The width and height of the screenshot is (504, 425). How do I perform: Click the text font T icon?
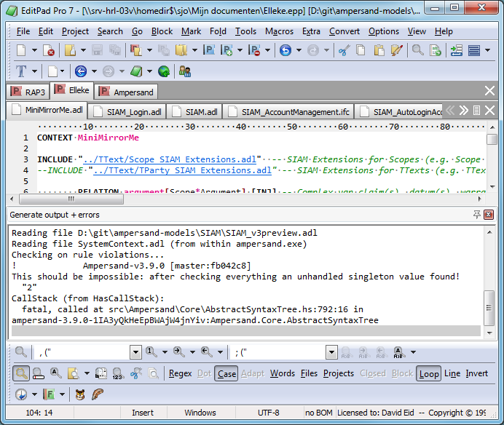(x=21, y=71)
